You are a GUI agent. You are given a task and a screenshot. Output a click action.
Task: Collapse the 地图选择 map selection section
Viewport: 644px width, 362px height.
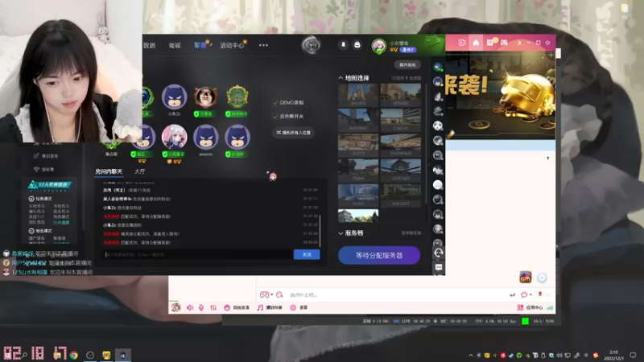[341, 78]
